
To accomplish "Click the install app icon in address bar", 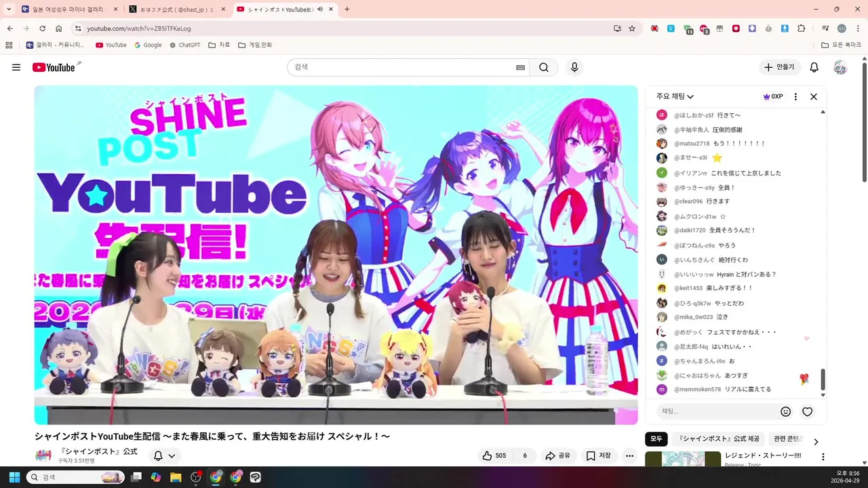I will [x=617, y=28].
